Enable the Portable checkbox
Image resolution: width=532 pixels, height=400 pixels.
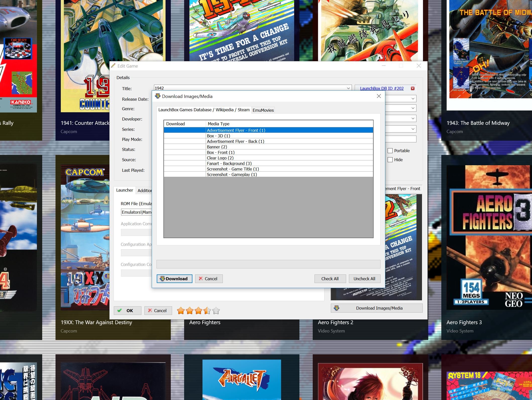pos(390,151)
